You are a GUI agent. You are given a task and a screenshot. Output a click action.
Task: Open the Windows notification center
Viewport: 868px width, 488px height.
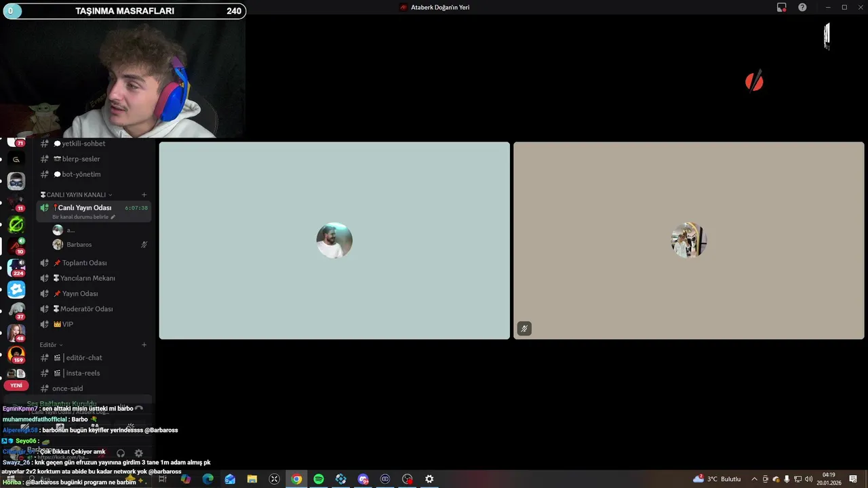pos(853,479)
